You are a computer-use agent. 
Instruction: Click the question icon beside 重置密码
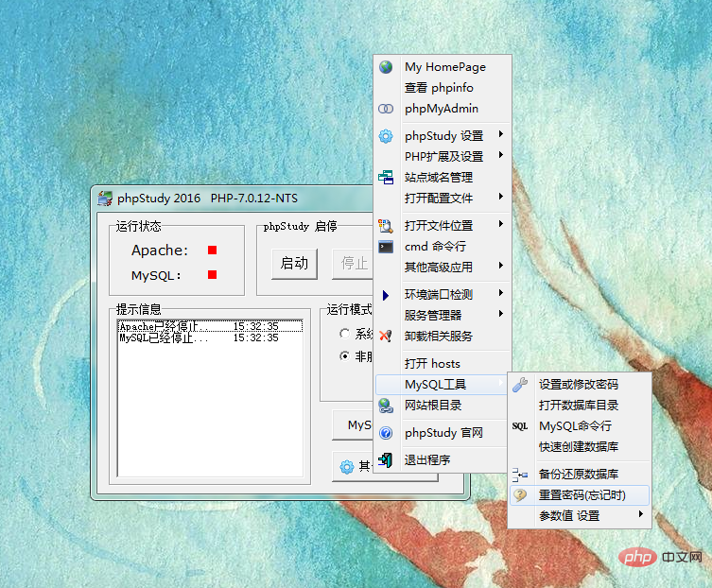520,495
